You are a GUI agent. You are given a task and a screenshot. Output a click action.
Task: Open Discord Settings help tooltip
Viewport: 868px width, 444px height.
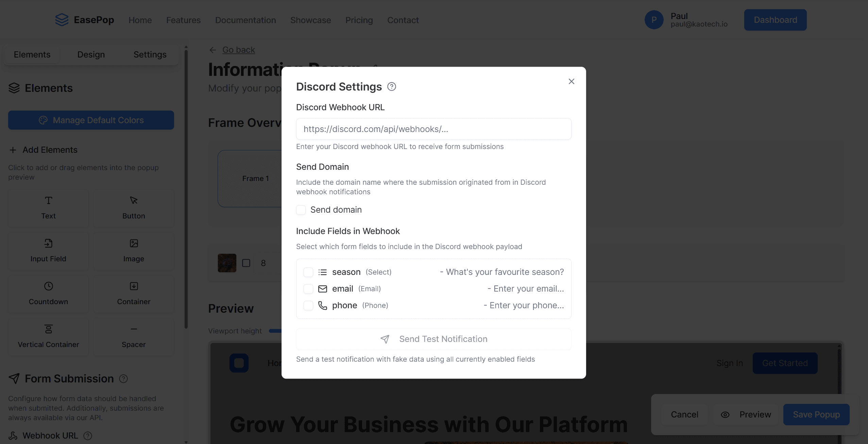coord(391,86)
